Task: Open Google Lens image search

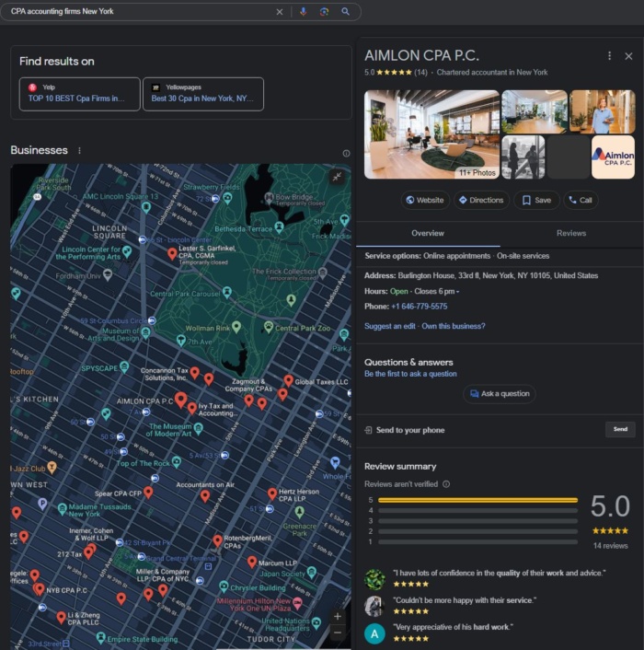Action: pos(324,12)
